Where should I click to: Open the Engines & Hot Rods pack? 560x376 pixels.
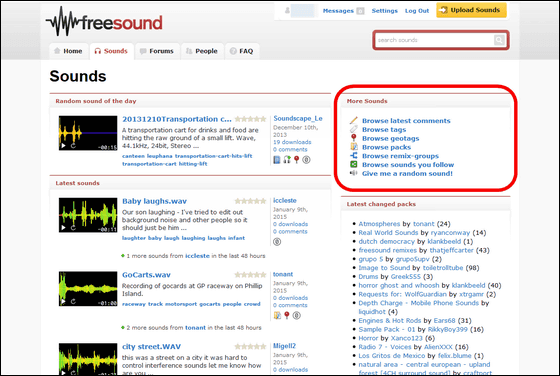(x=391, y=321)
